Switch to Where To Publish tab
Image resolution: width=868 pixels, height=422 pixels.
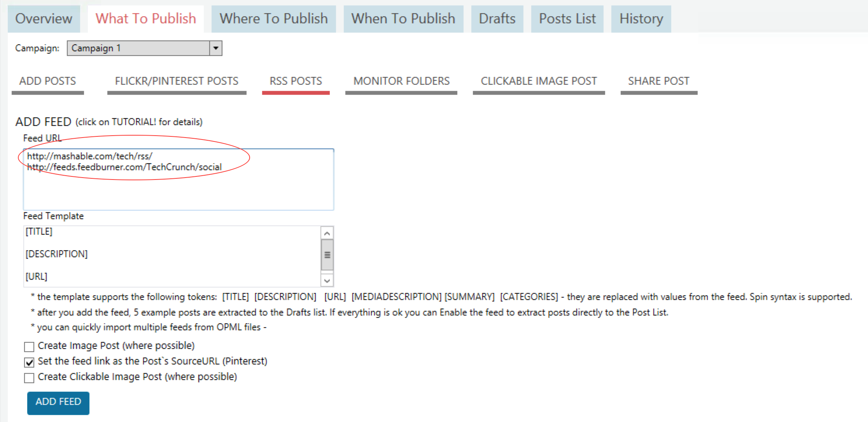click(273, 19)
